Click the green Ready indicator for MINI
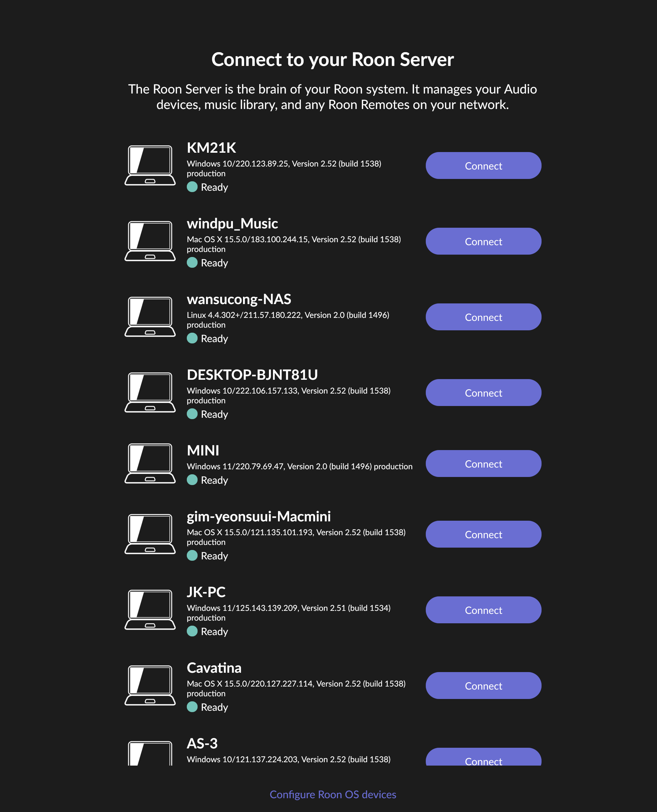This screenshot has height=812, width=657. point(192,480)
